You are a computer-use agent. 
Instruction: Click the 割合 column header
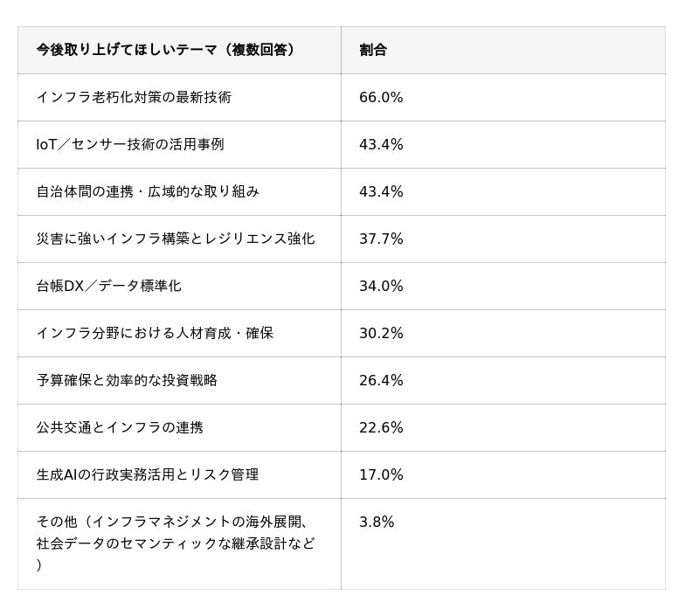click(x=373, y=50)
